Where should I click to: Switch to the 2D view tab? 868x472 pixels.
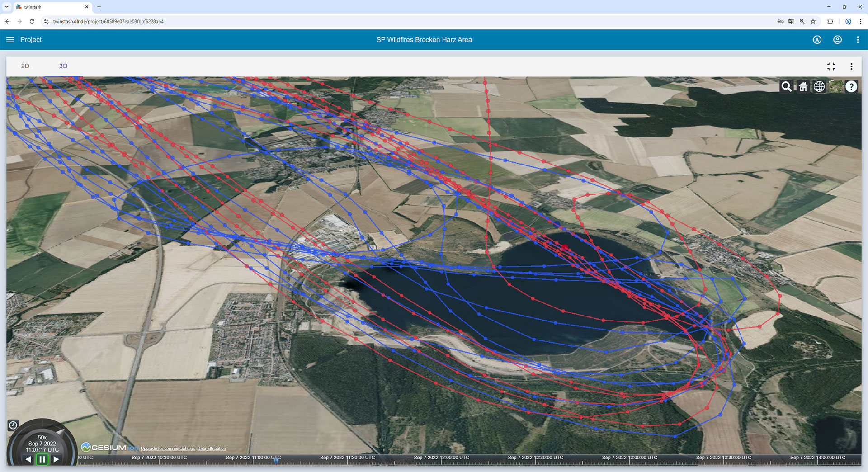(x=25, y=66)
